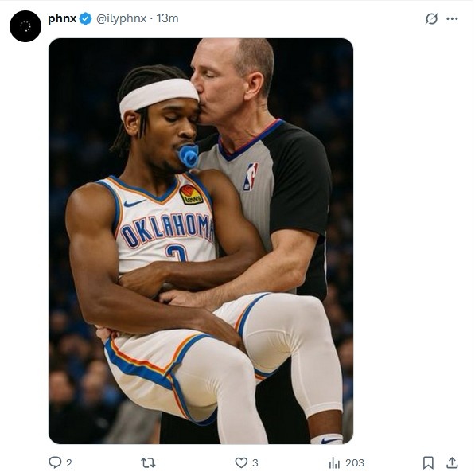Open the reply speech-bubble icon

(x=55, y=462)
